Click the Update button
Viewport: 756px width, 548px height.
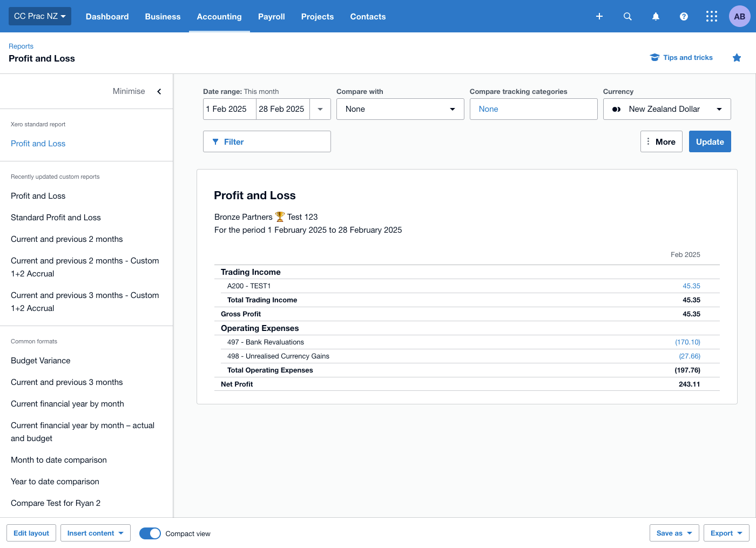[710, 141]
